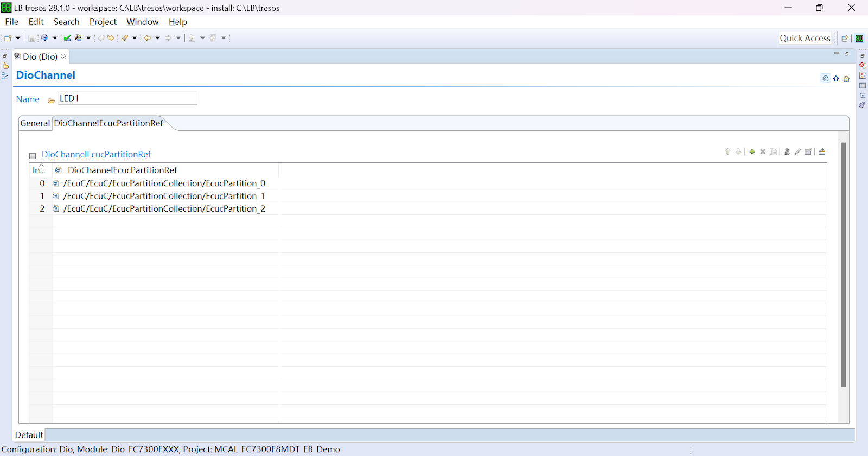Minimize the editor area panel
This screenshot has height=456, width=868.
click(837, 53)
